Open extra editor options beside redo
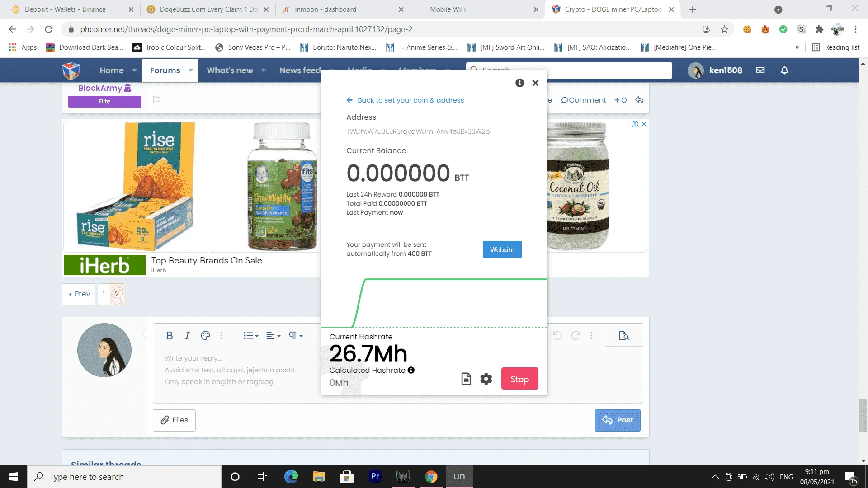 click(x=591, y=336)
